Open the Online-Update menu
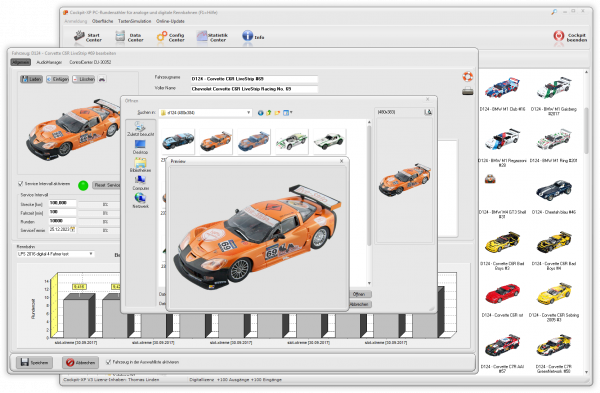 [x=170, y=21]
